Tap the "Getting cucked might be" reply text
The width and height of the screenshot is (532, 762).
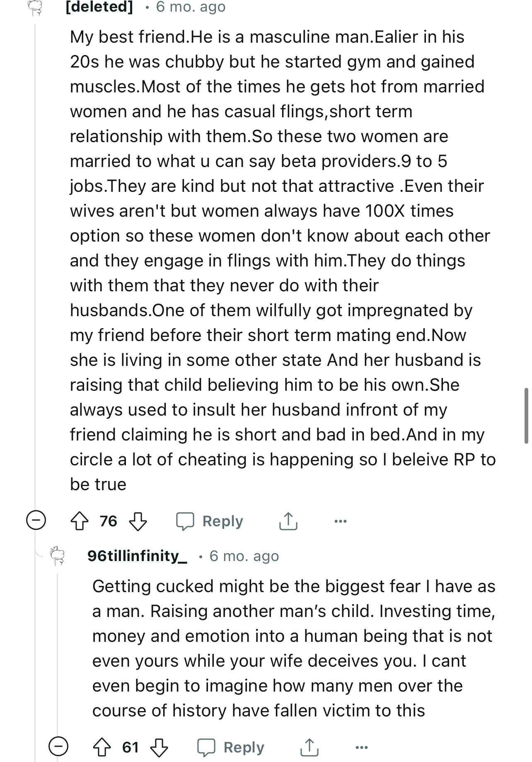point(294,648)
